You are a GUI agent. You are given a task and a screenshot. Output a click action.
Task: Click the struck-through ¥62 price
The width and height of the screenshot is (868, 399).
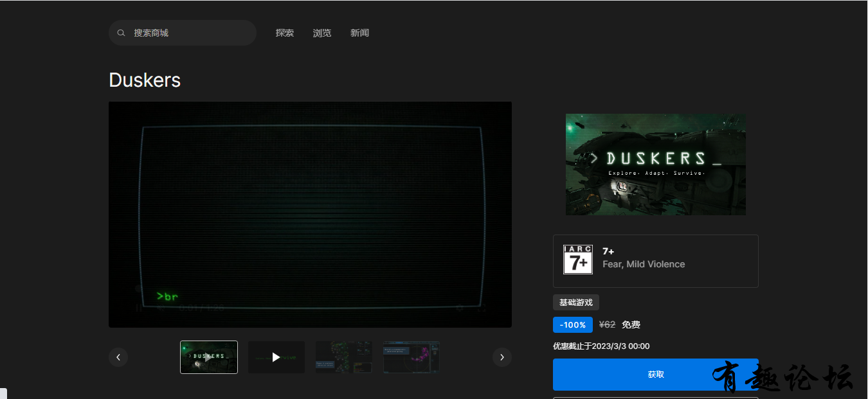[607, 324]
